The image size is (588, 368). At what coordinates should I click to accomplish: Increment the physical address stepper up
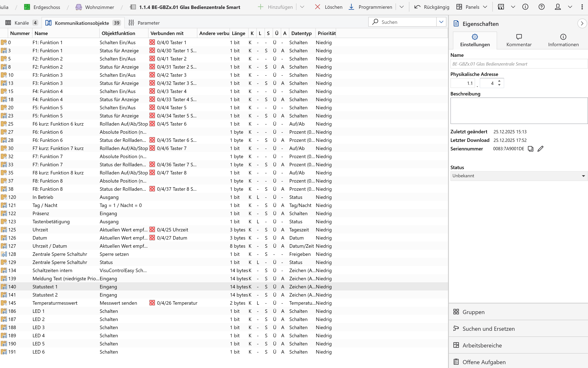[x=499, y=81]
